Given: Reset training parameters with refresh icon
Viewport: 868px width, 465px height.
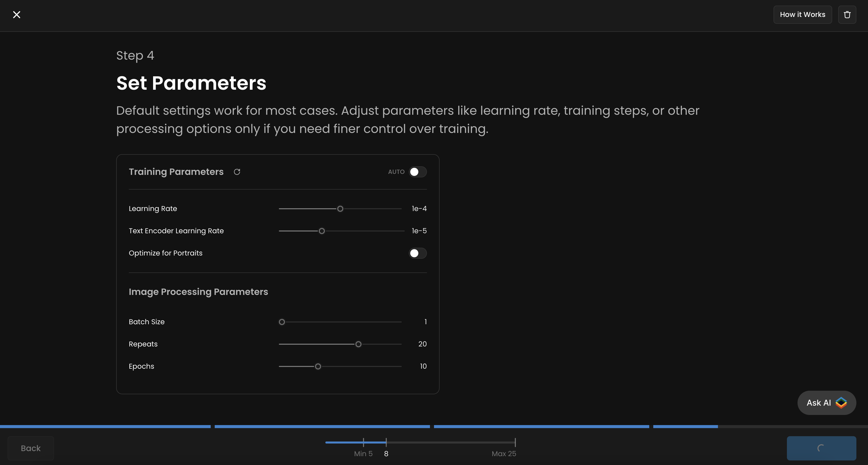Looking at the screenshot, I should pos(237,172).
